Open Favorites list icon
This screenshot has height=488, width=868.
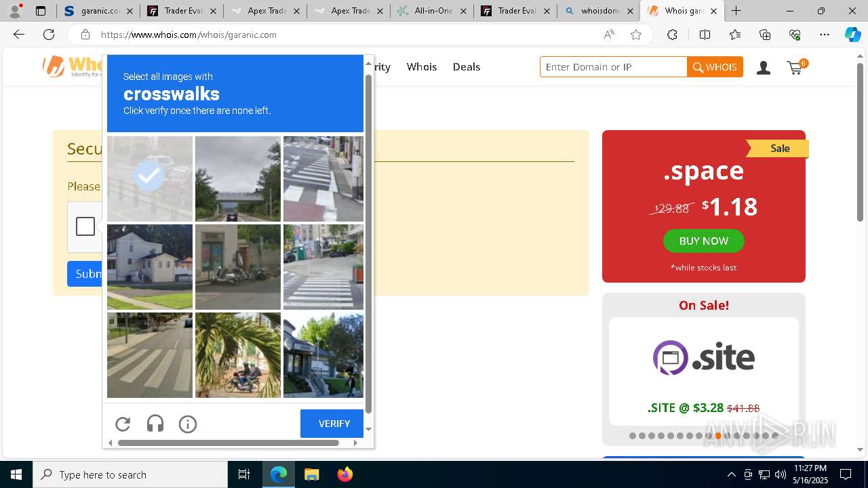coord(735,35)
